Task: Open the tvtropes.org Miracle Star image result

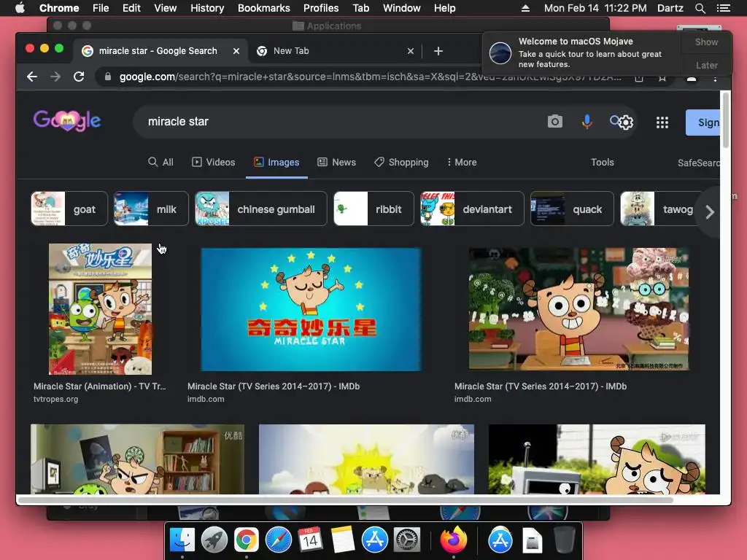Action: [x=100, y=309]
